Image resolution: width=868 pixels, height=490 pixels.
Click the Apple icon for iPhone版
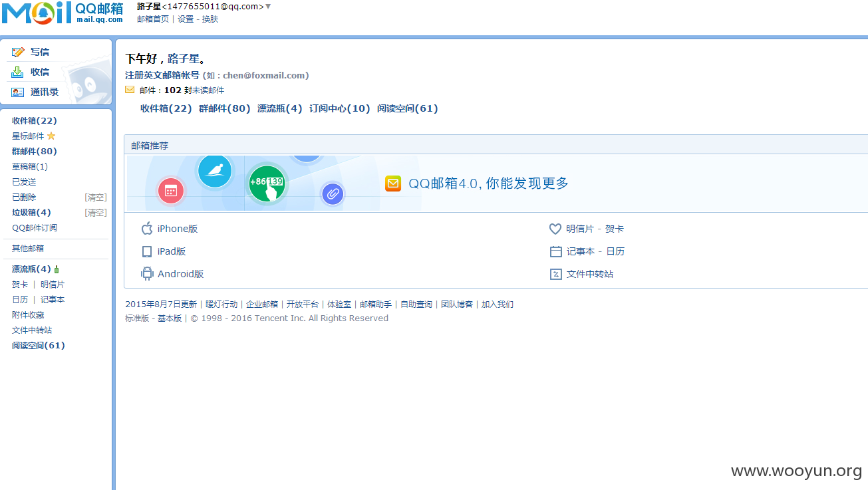coord(147,229)
